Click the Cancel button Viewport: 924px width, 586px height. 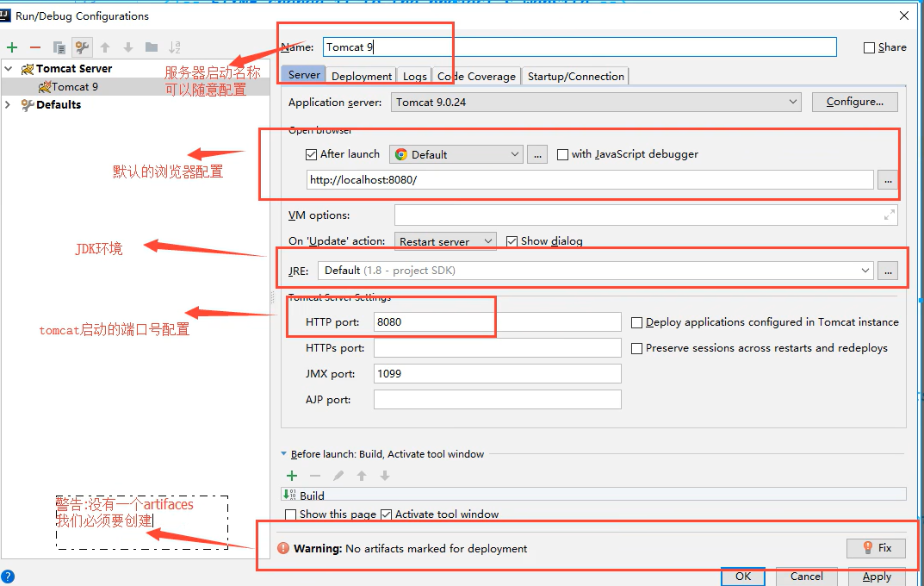point(806,577)
